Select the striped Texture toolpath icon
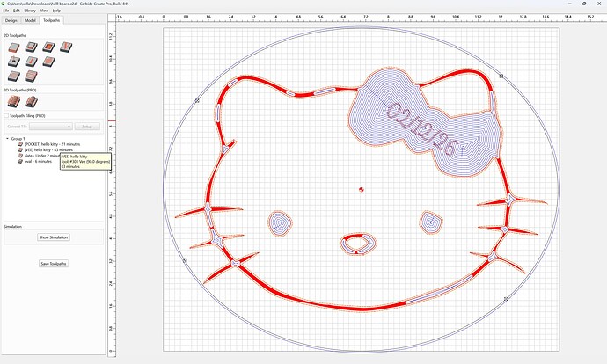 coord(32,76)
